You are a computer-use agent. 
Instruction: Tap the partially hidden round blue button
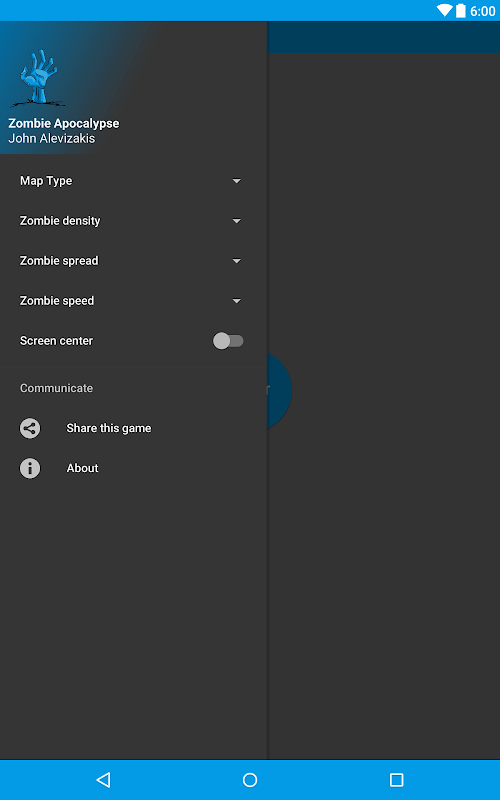[279, 391]
